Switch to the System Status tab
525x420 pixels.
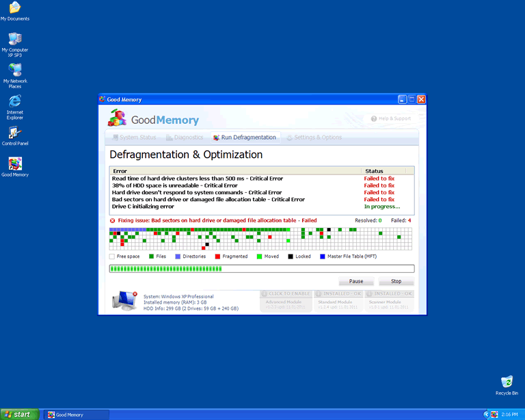click(x=134, y=137)
